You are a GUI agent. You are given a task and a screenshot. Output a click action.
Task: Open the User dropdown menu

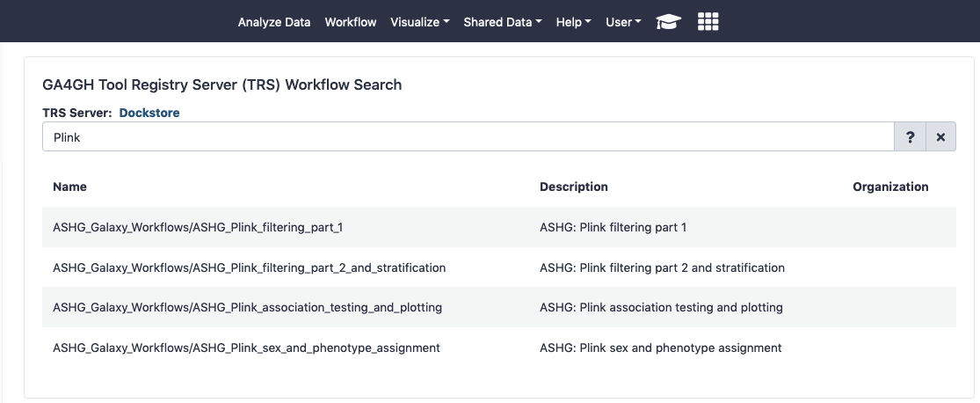coord(623,22)
